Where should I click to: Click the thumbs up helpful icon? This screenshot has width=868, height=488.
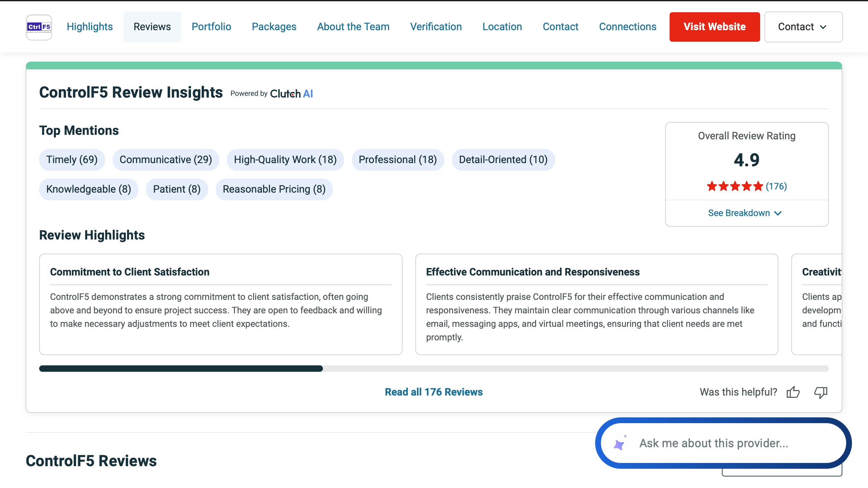point(793,392)
